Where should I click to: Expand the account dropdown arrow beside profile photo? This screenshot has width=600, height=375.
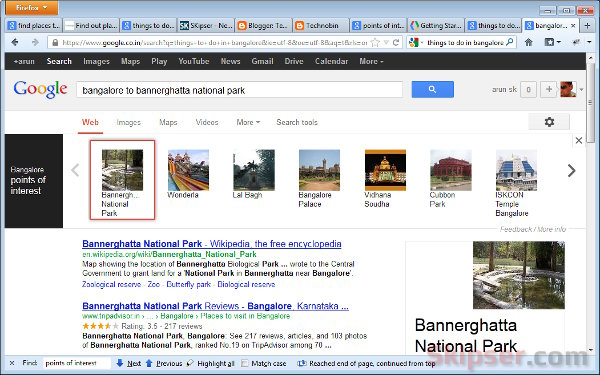[581, 90]
